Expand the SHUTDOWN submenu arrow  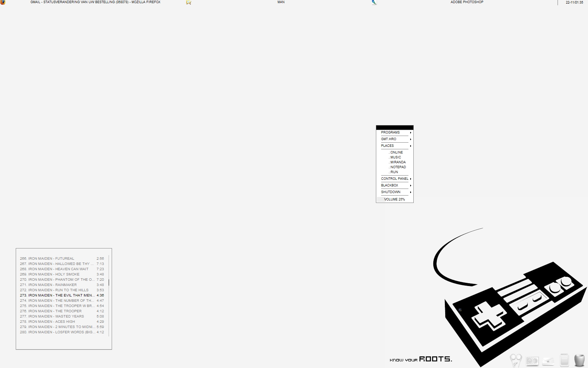(x=411, y=192)
